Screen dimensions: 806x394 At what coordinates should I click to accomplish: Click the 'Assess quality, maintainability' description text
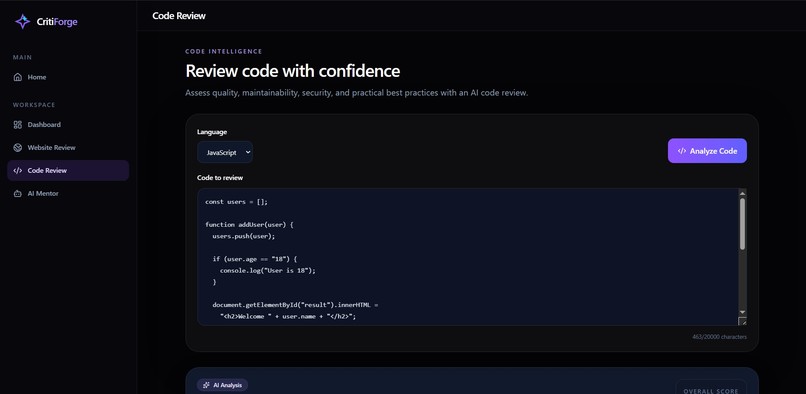[x=357, y=94]
